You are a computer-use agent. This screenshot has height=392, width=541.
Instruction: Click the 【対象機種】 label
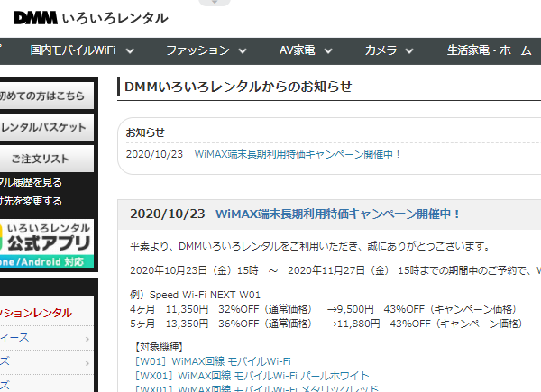(x=159, y=347)
